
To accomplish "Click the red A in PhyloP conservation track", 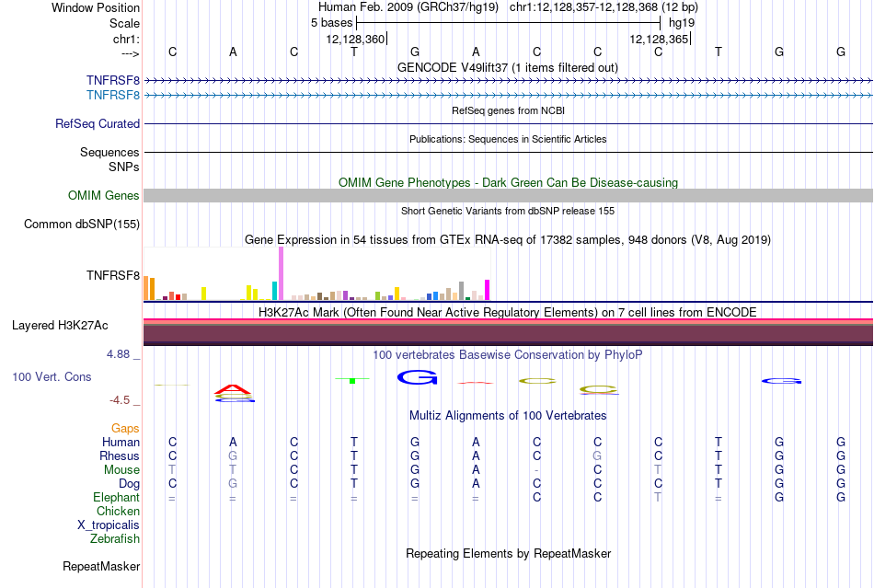I will [233, 388].
